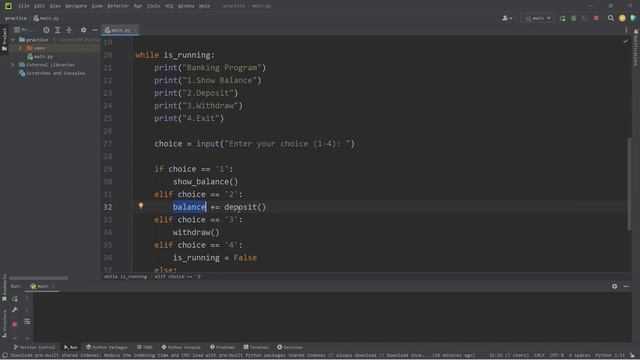Viewport: 640px width, 360px height.
Task: Toggle the Project side tool window
Action: (x=4, y=39)
